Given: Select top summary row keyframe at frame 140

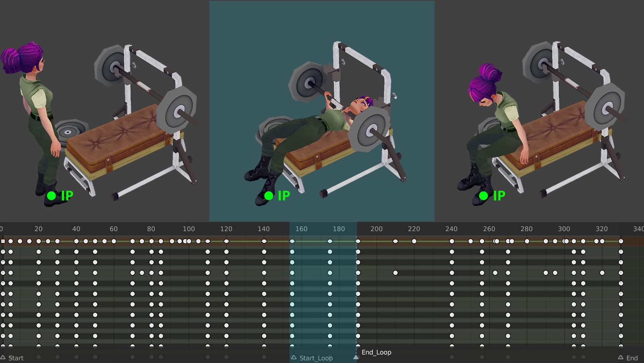Looking at the screenshot, I should tap(264, 241).
